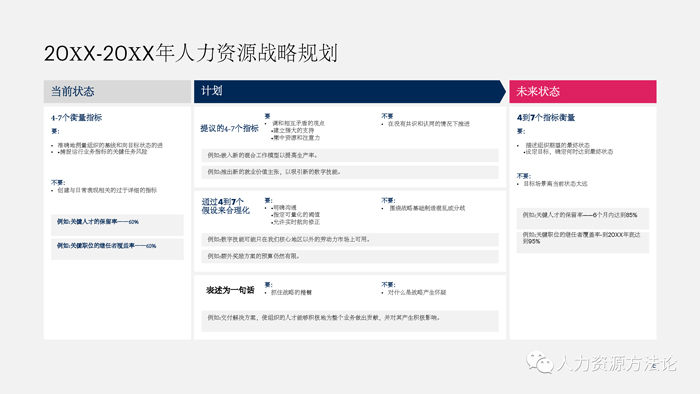Click bullet '指定可量化的阈值'
700x394 pixels.
(x=297, y=215)
